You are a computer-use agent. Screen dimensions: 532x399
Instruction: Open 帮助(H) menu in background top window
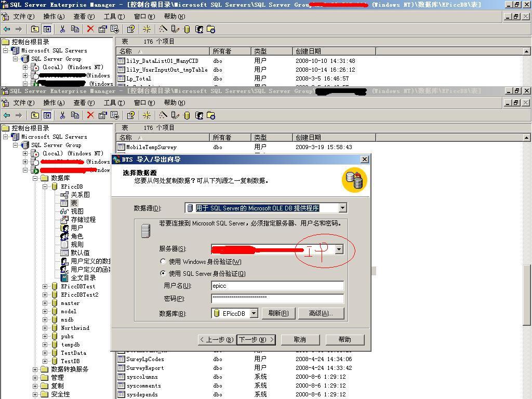click(175, 17)
